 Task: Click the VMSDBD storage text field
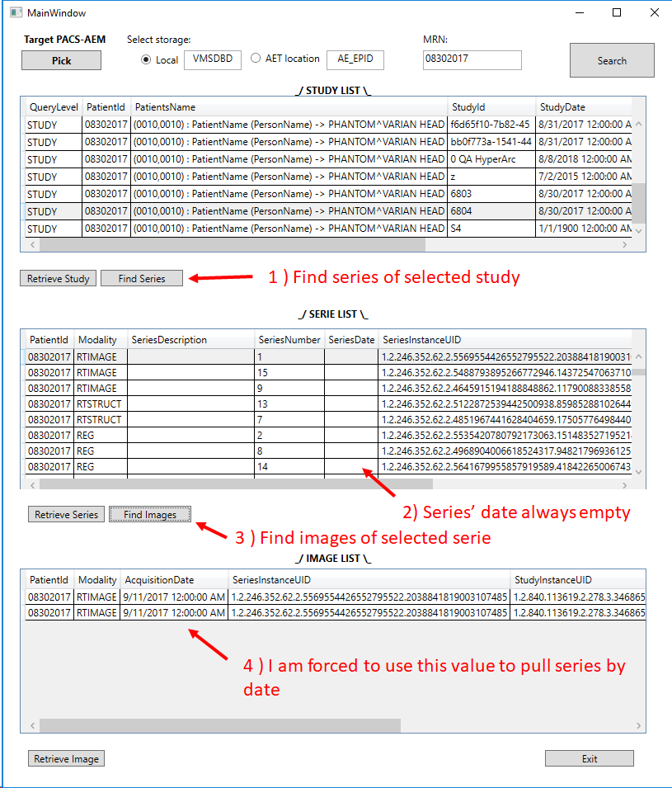click(212, 59)
